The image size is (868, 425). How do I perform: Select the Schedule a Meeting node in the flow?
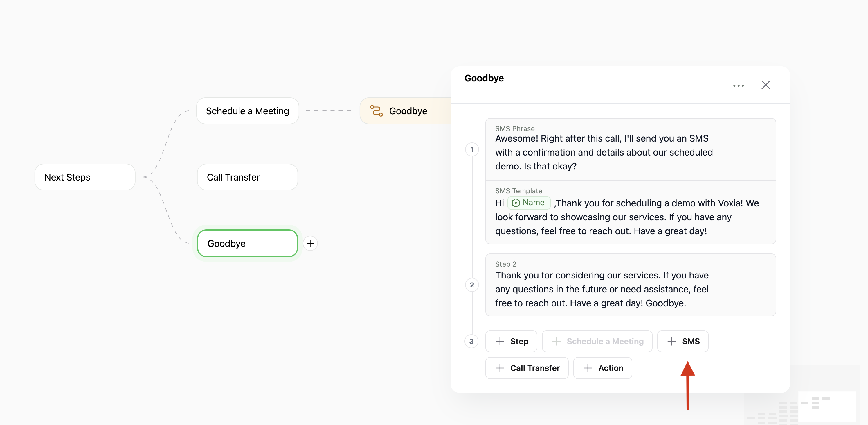click(x=247, y=111)
